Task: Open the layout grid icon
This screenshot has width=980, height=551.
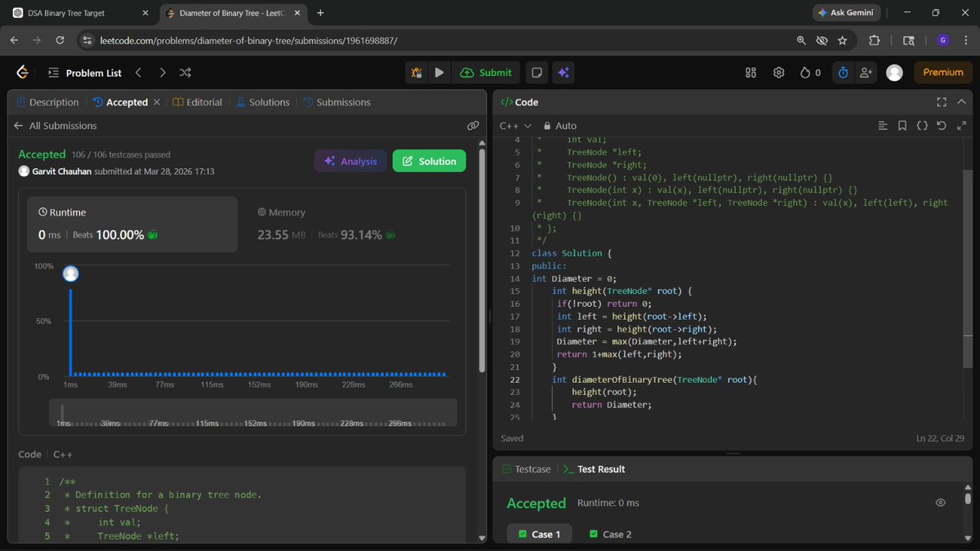Action: coord(751,73)
